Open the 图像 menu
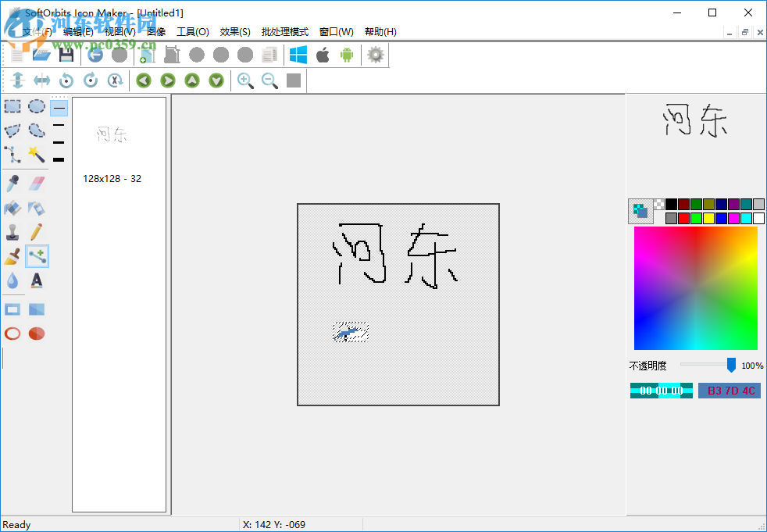The height and width of the screenshot is (532, 767). 155,32
